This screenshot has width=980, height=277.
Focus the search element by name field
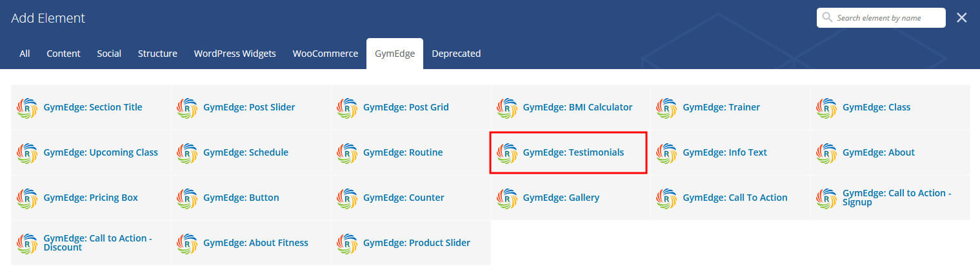pos(881,18)
